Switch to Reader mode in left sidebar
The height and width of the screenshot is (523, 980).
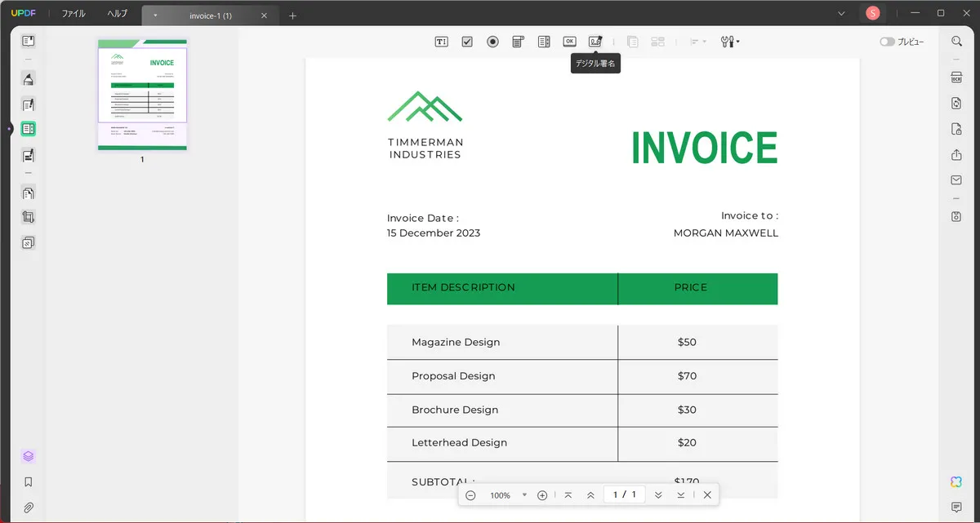tap(29, 41)
